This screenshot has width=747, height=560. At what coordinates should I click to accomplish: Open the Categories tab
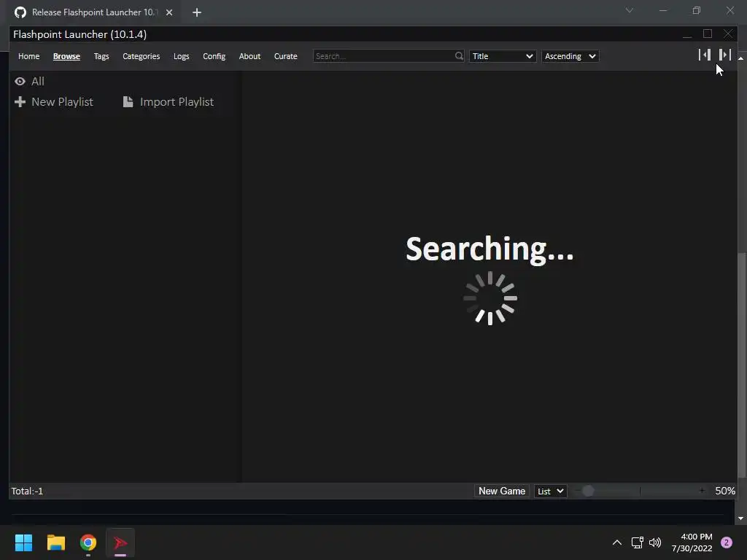pyautogui.click(x=141, y=56)
